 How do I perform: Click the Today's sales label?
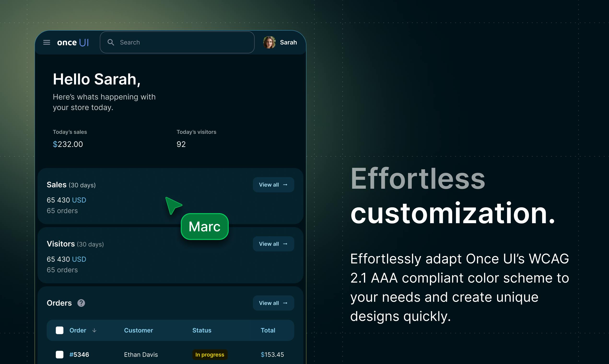click(70, 132)
